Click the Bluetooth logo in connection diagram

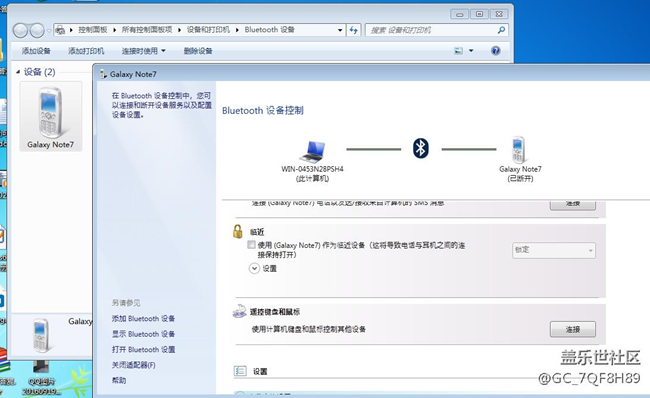coord(421,148)
